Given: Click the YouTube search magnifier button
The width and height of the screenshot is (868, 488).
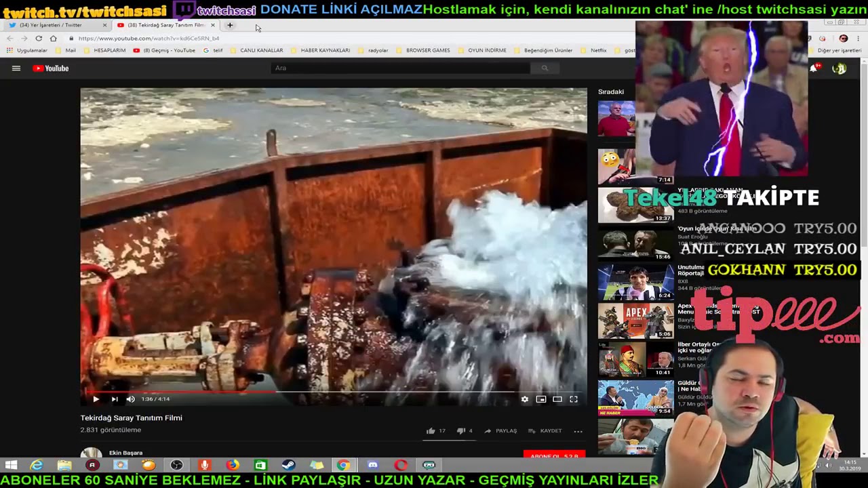Looking at the screenshot, I should [x=544, y=68].
